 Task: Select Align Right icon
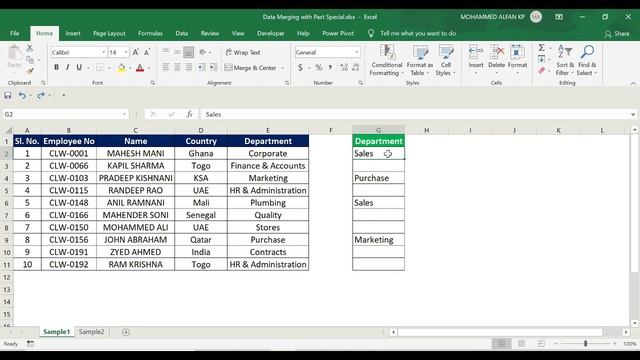tap(188, 67)
